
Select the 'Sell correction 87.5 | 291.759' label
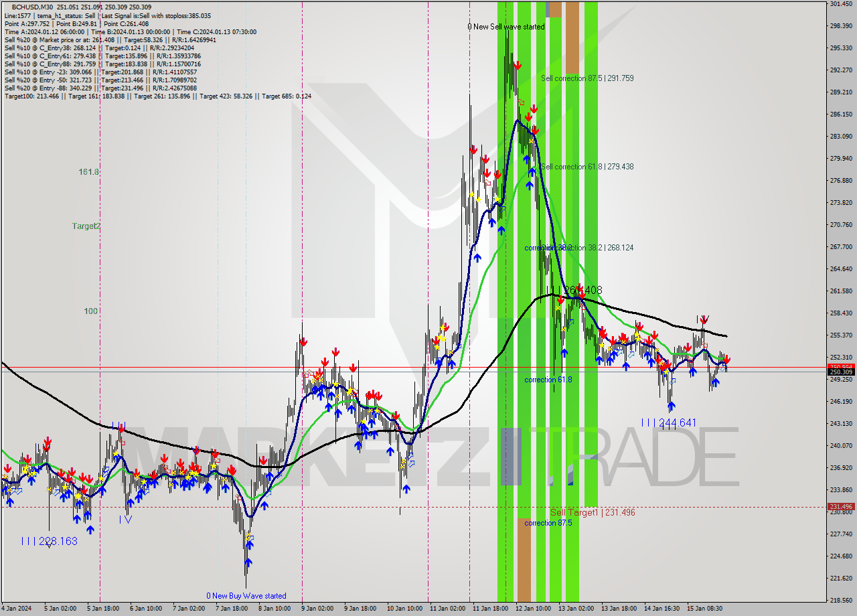point(587,78)
